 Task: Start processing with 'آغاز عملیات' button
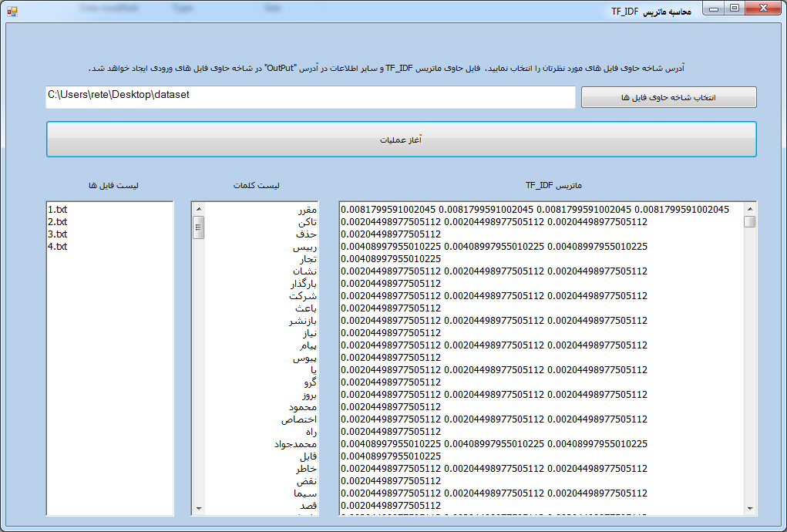tap(401, 140)
